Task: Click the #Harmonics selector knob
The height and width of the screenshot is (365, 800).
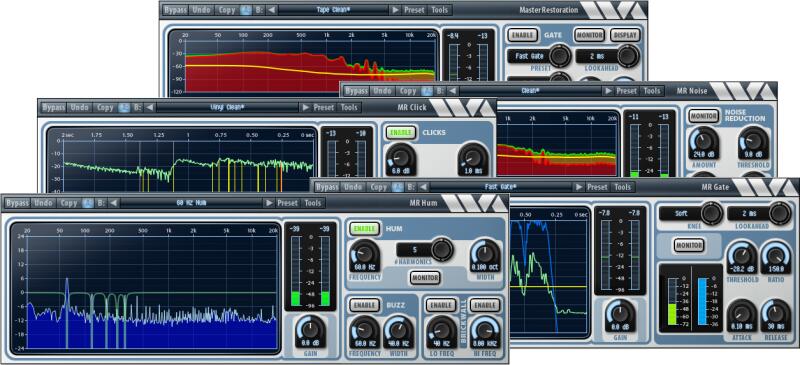Action: [x=441, y=250]
